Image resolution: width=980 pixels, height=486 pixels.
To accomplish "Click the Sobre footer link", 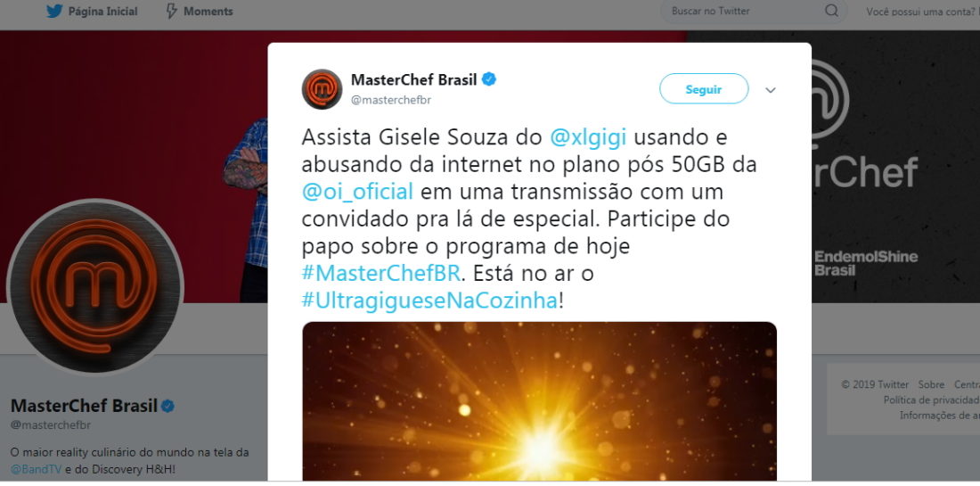I will (x=931, y=384).
